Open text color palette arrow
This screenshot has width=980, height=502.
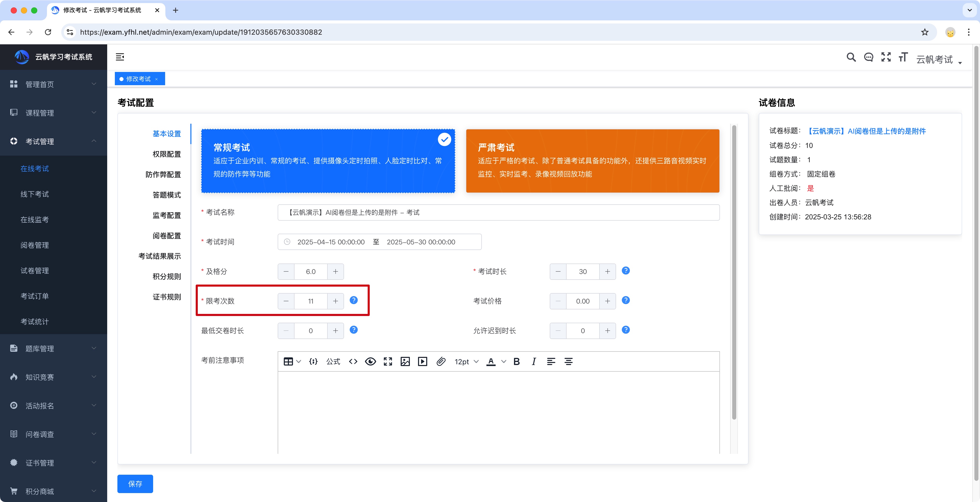(504, 362)
